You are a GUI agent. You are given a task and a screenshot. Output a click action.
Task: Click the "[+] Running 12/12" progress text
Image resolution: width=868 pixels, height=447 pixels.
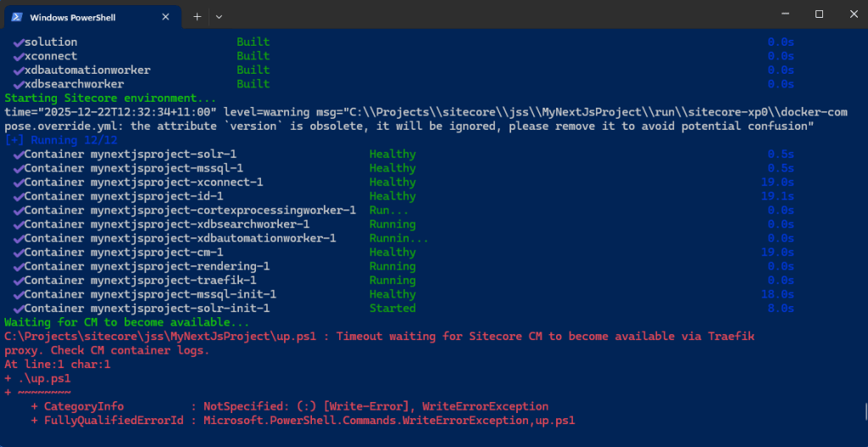coord(61,140)
